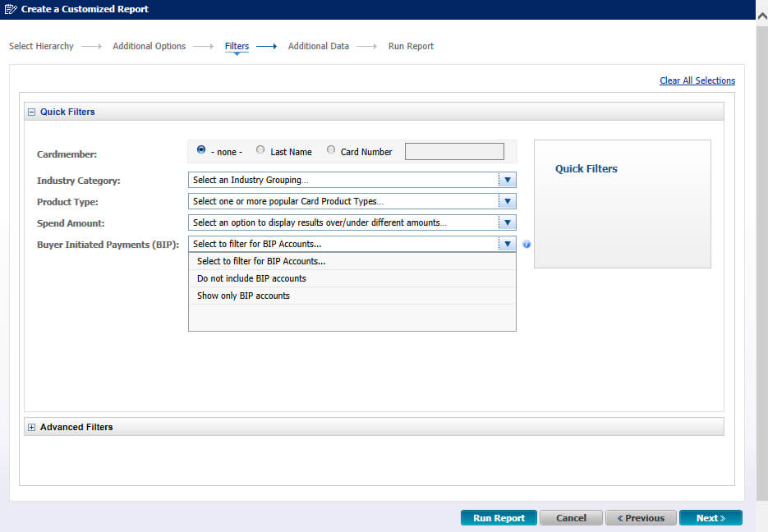Click the report notepad icon in the title bar
Image resolution: width=768 pixels, height=532 pixels.
pyautogui.click(x=9, y=9)
